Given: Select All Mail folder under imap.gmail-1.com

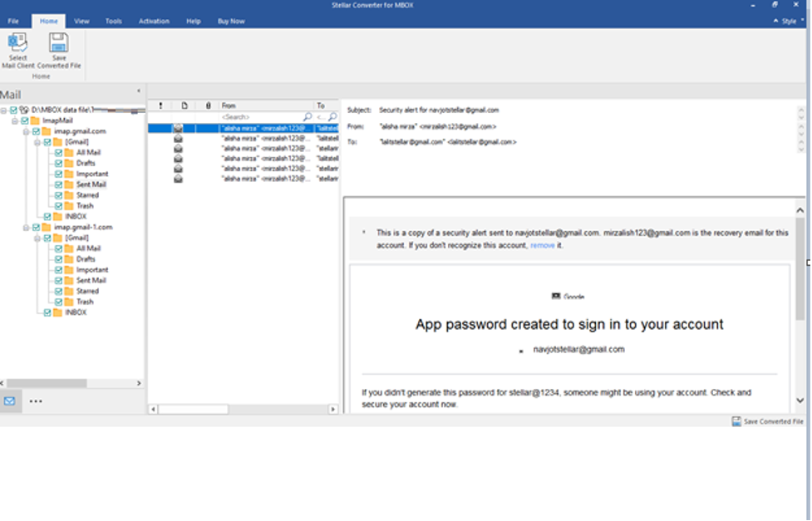Looking at the screenshot, I should pos(89,248).
